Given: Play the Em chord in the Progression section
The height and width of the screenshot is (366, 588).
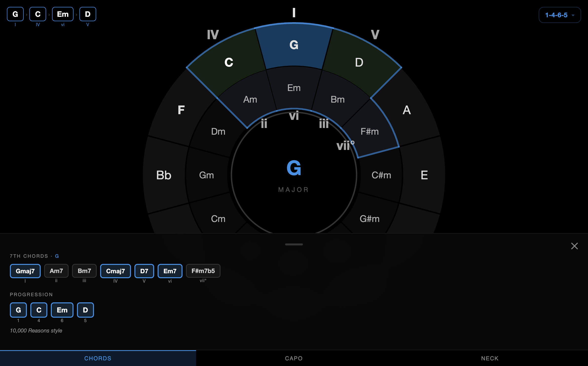Looking at the screenshot, I should 62,310.
